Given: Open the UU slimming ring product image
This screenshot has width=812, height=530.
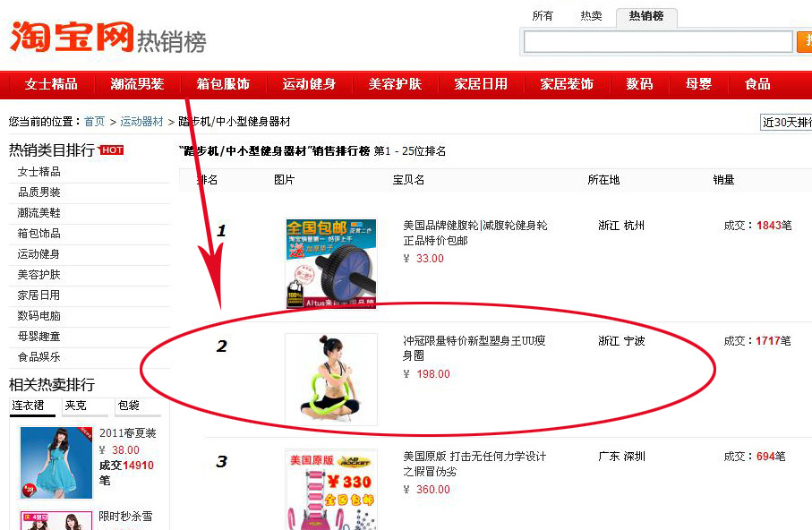Looking at the screenshot, I should point(331,380).
